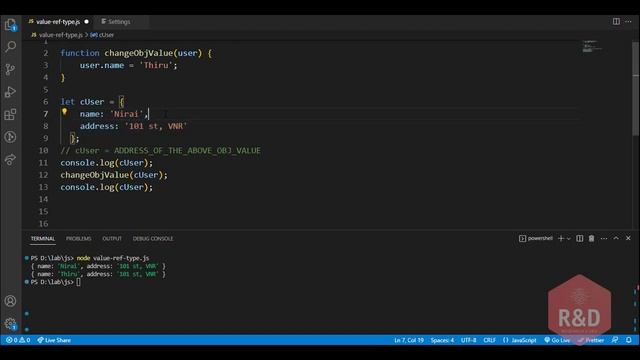The width and height of the screenshot is (640, 360).
Task: Add a new terminal with plus icon
Action: point(561,238)
